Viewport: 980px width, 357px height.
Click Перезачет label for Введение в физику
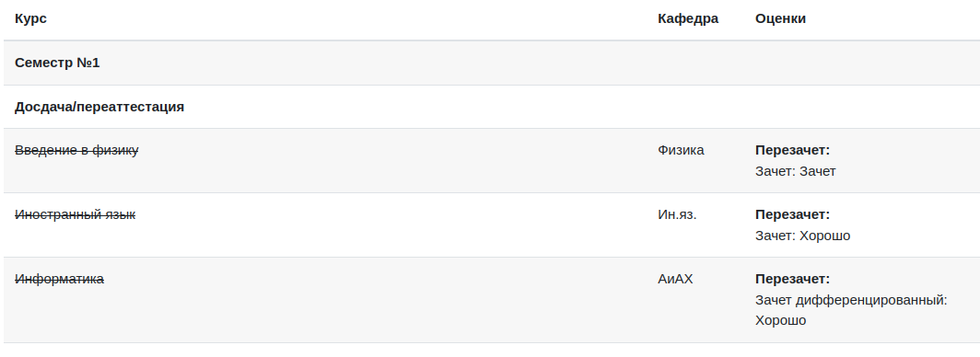pyautogui.click(x=792, y=150)
